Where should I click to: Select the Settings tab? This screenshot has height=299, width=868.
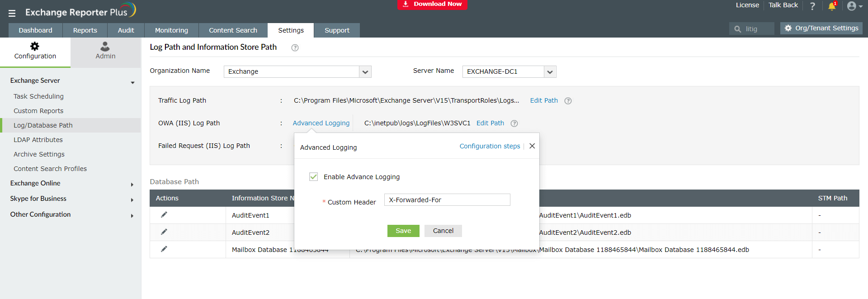click(291, 30)
